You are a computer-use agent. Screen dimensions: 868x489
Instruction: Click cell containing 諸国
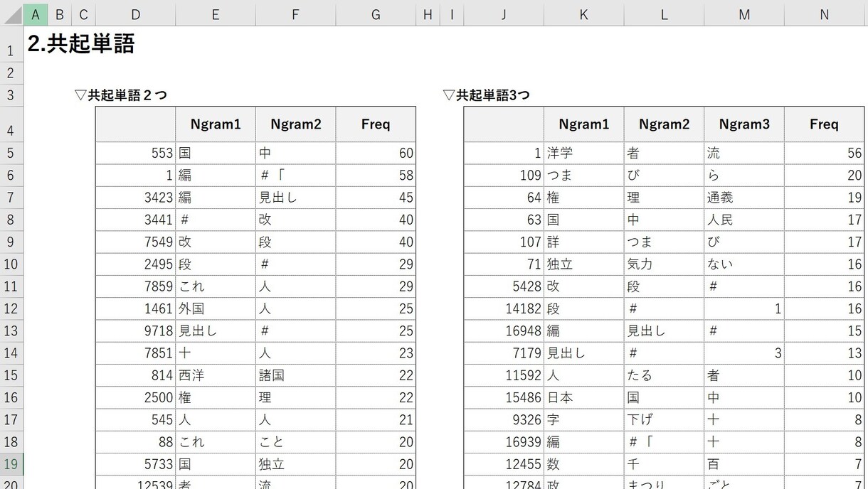point(296,375)
